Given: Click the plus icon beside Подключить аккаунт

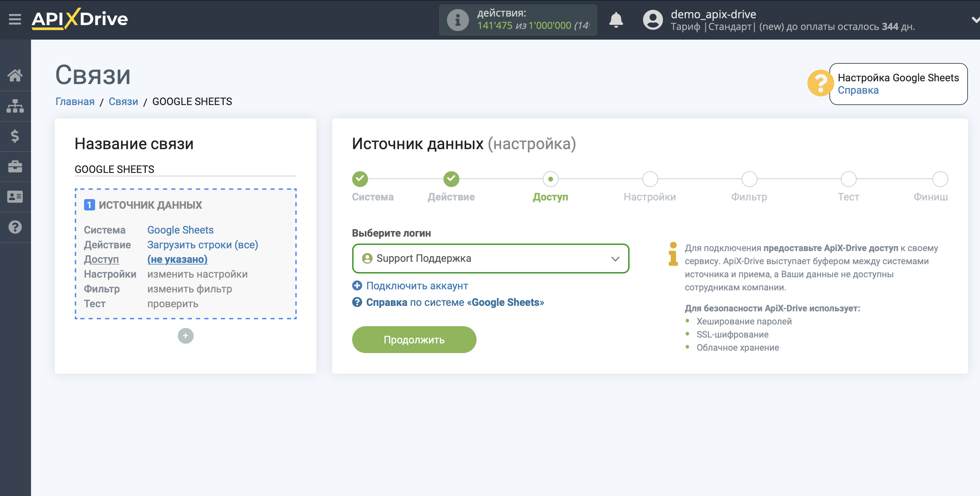Looking at the screenshot, I should click(x=357, y=286).
